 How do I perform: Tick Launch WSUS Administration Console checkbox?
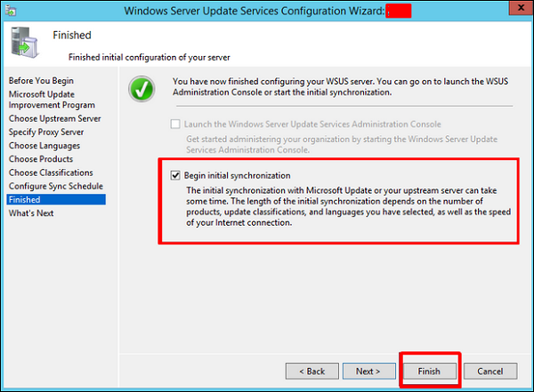point(176,124)
